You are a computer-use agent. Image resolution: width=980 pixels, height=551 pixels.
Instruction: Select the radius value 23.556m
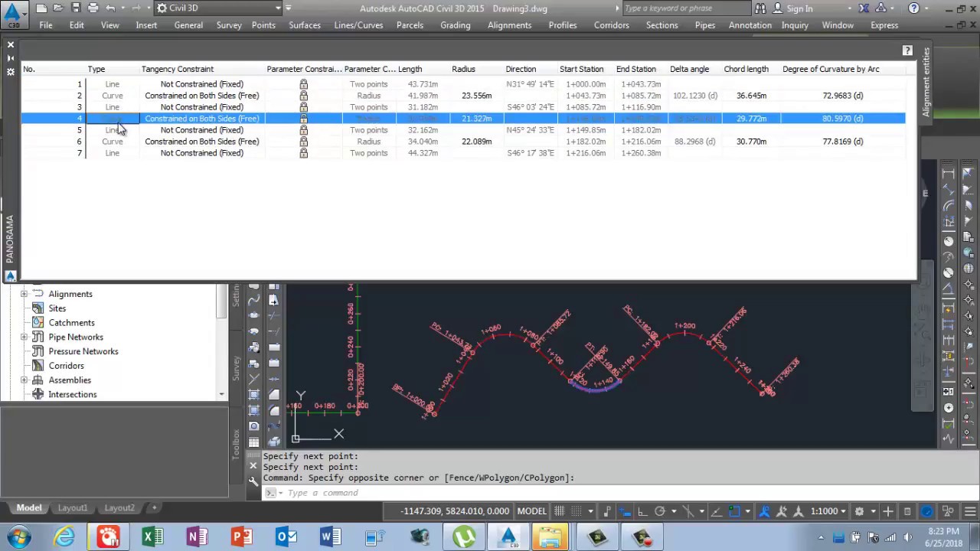(x=476, y=96)
